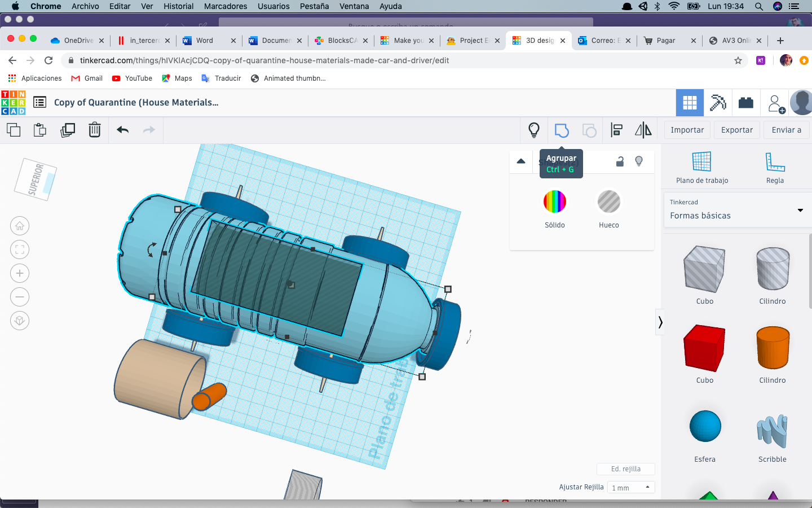Switch to the BlocksCAD browser tab
The image size is (812, 508).
pyautogui.click(x=341, y=41)
